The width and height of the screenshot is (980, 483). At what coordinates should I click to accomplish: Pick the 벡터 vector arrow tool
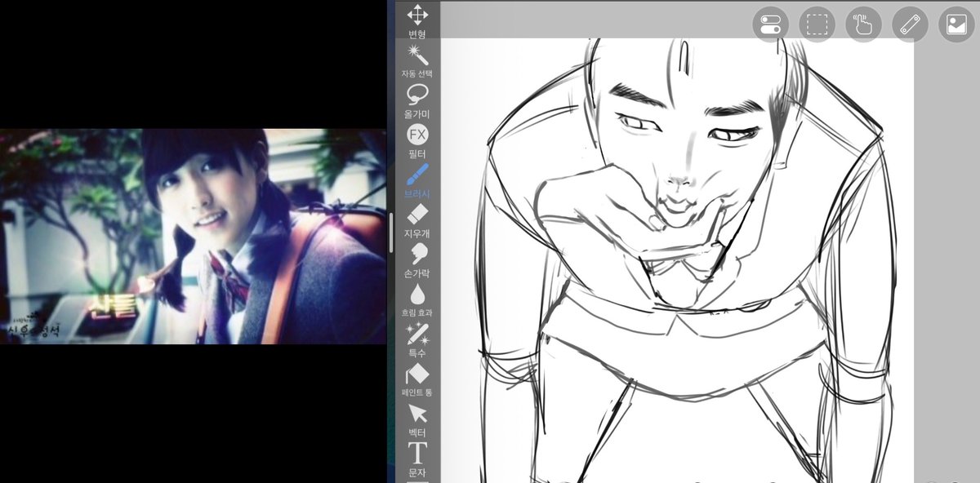pos(417,419)
